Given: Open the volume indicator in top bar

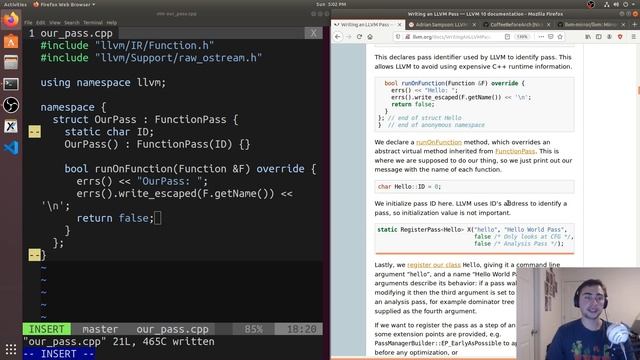Looking at the screenshot, I should pos(616,4).
